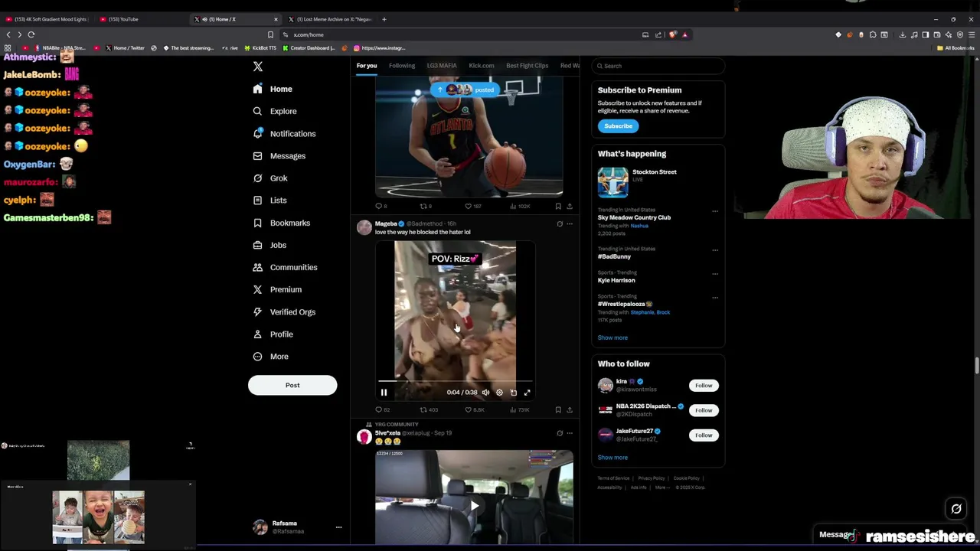Follow NBA 2K26 Dispatch
980x551 pixels.
coord(704,410)
